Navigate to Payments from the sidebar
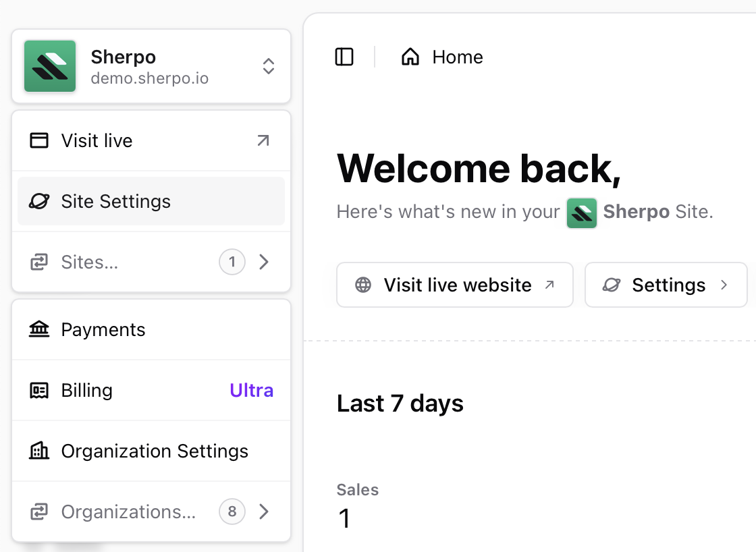The image size is (756, 552). [x=103, y=329]
